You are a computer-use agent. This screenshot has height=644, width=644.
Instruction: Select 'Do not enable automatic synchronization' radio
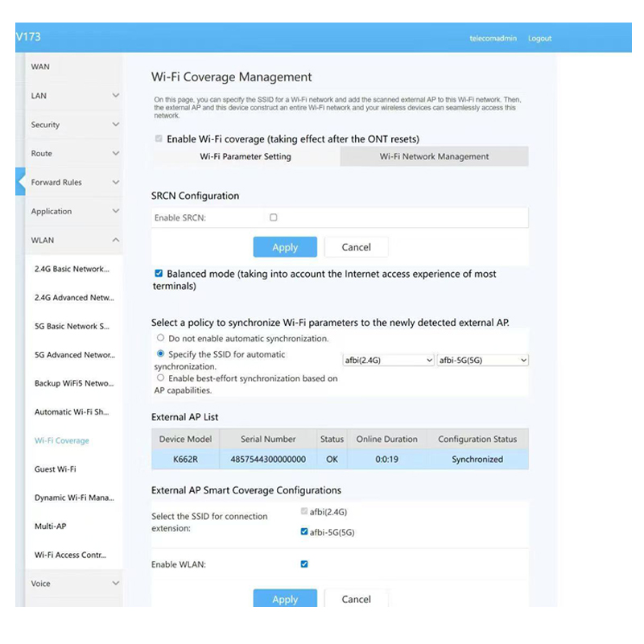161,338
